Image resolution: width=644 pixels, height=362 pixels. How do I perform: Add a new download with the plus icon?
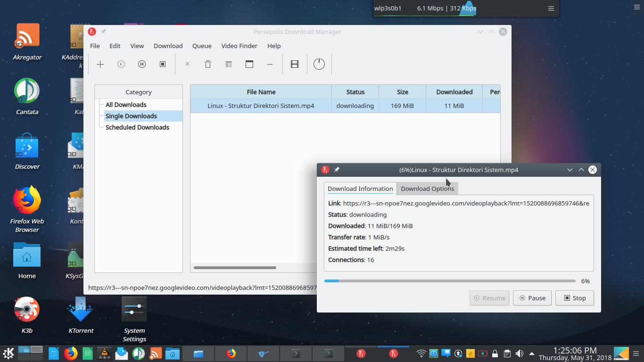[x=100, y=64]
